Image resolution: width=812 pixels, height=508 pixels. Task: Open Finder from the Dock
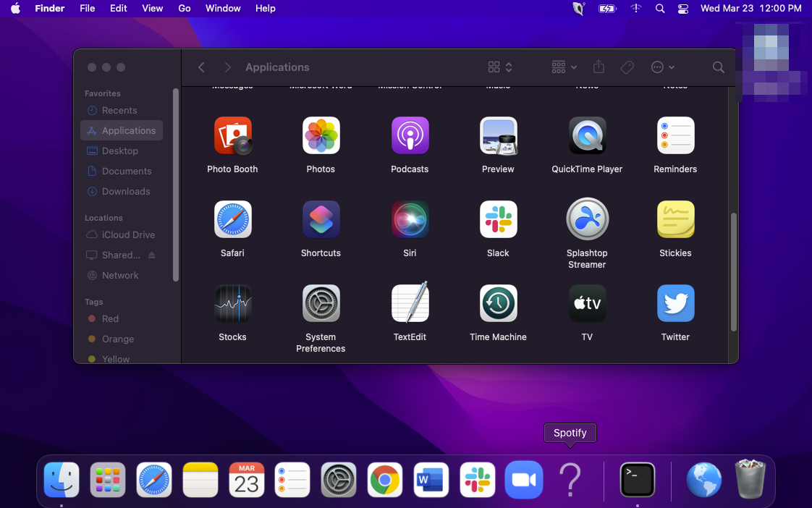tap(62, 480)
